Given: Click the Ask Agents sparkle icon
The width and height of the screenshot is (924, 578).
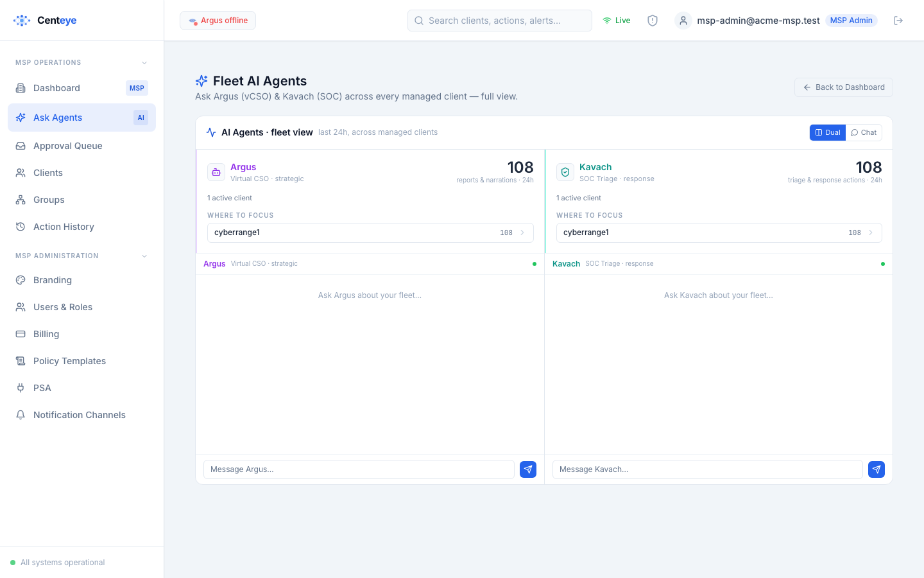Looking at the screenshot, I should click(21, 118).
